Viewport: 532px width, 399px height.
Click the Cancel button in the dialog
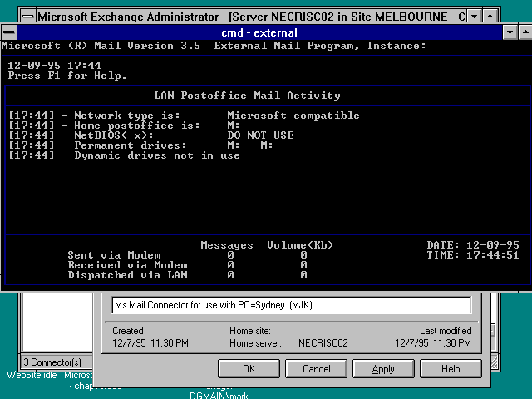(316, 369)
